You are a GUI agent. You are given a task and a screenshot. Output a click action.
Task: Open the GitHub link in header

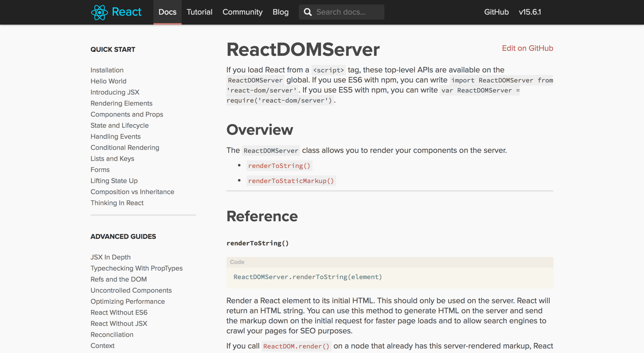(x=496, y=12)
